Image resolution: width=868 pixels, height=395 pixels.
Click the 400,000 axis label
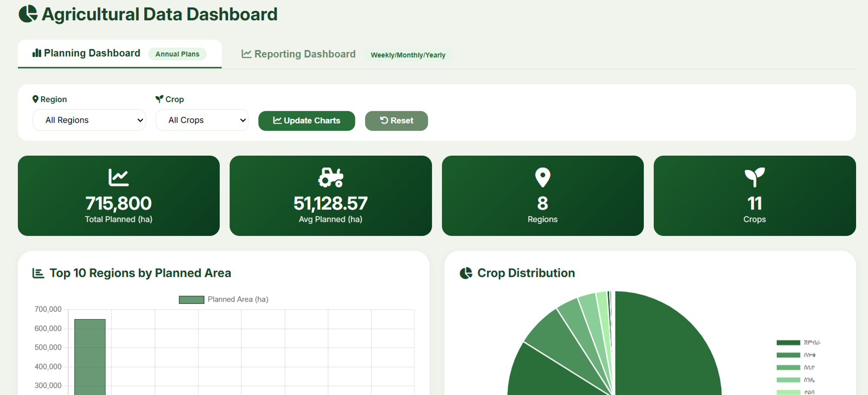(48, 367)
